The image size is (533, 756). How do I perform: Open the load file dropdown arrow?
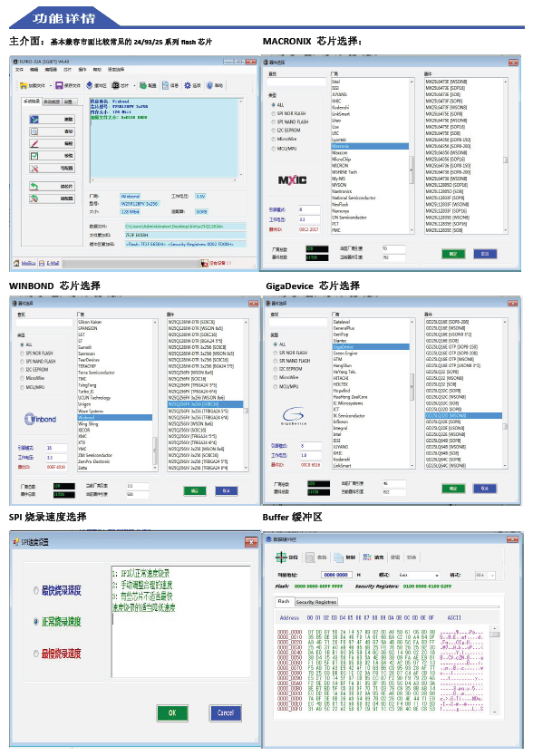(x=50, y=86)
